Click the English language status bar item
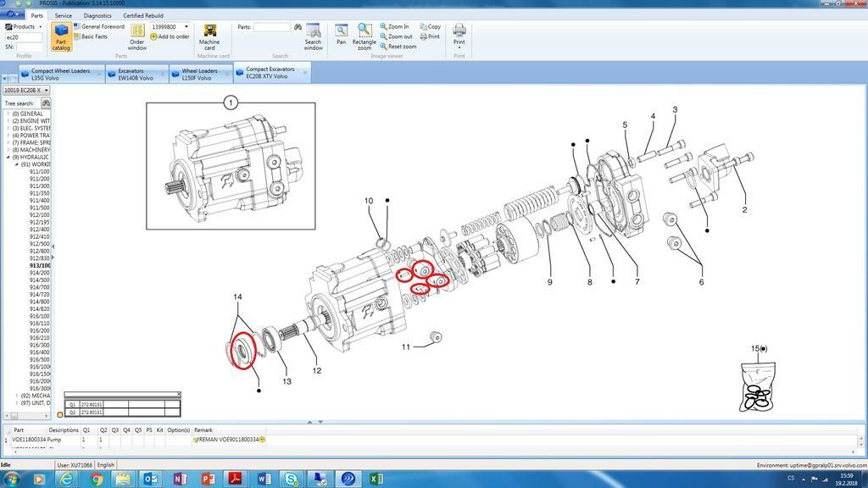Image resolution: width=868 pixels, height=488 pixels. tap(106, 465)
